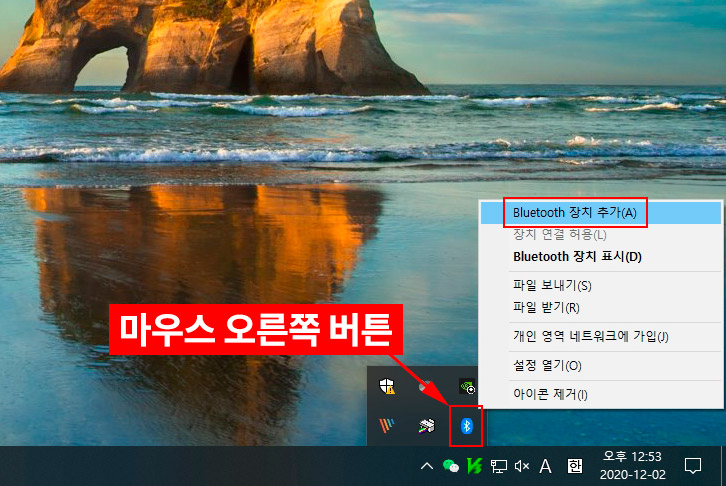Click the NVIDIA tray icon
Image resolution: width=726 pixels, height=486 pixels.
click(467, 386)
